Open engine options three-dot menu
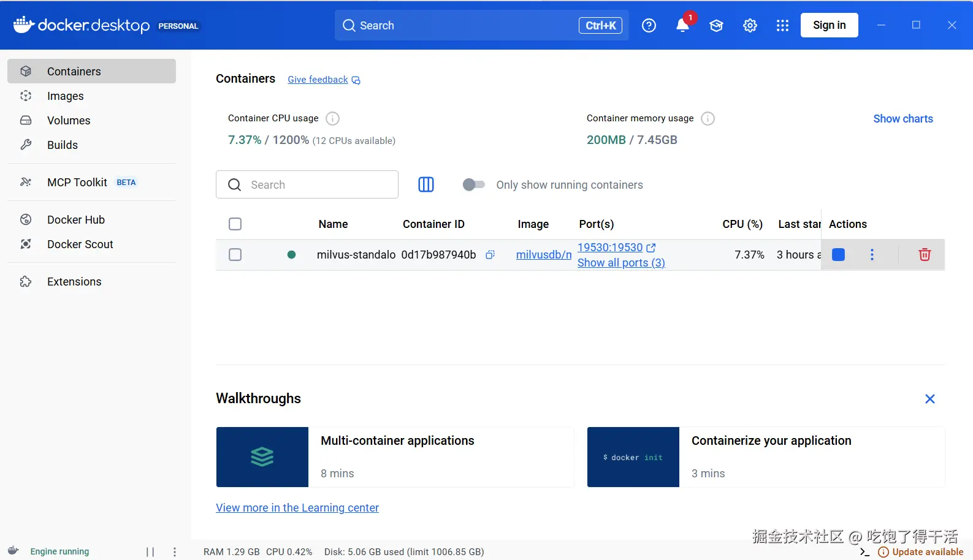Screen dimensions: 973x560 [x=175, y=551]
